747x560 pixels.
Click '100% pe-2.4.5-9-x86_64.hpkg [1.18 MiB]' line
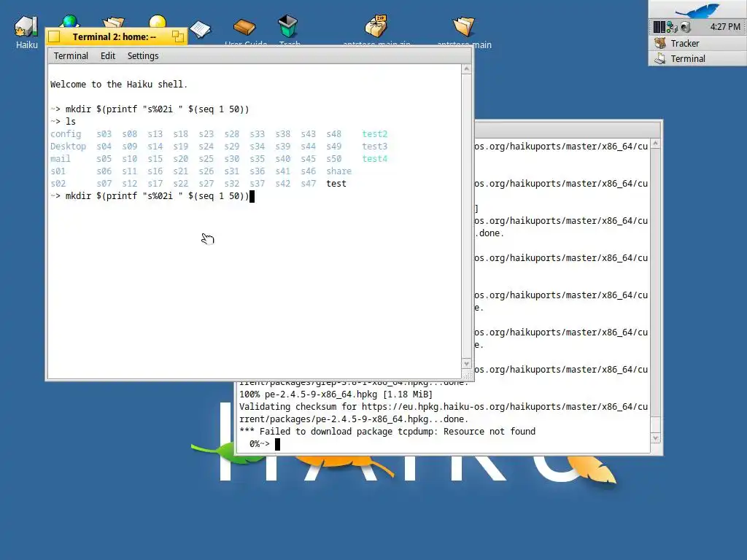[336, 394]
